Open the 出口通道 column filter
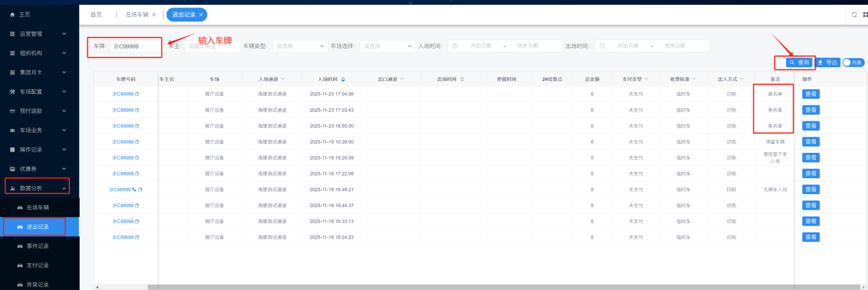Viewport: 868px width, 290px height. [x=402, y=79]
